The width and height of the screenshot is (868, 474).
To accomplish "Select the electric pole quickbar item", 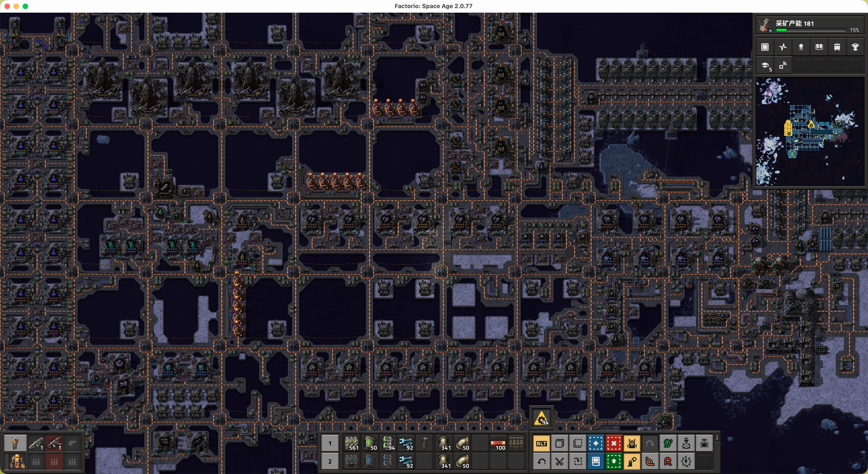I will tap(425, 443).
